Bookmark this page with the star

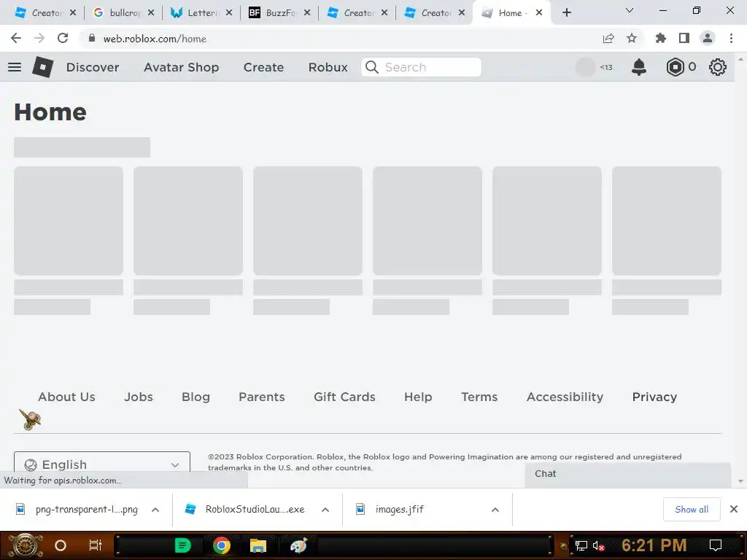(632, 38)
